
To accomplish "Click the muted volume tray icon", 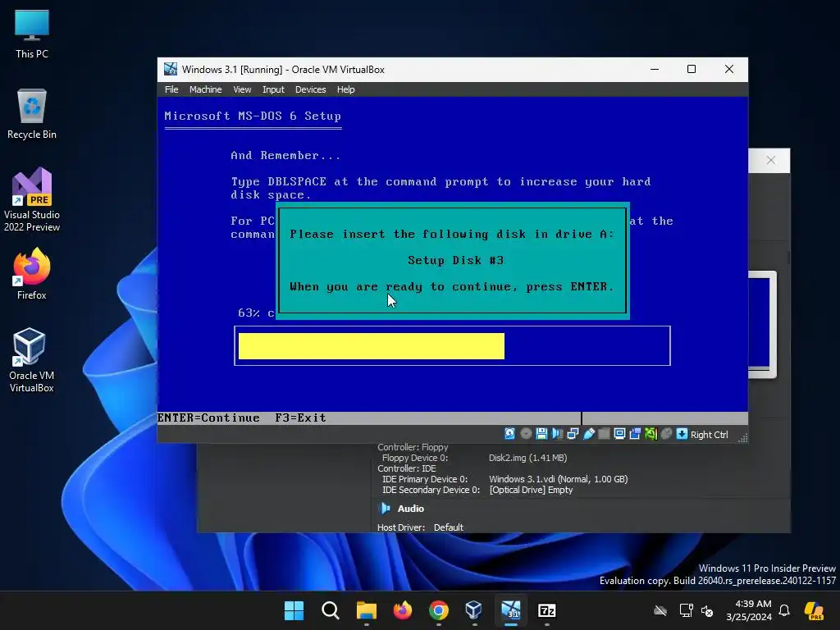I will click(x=707, y=610).
